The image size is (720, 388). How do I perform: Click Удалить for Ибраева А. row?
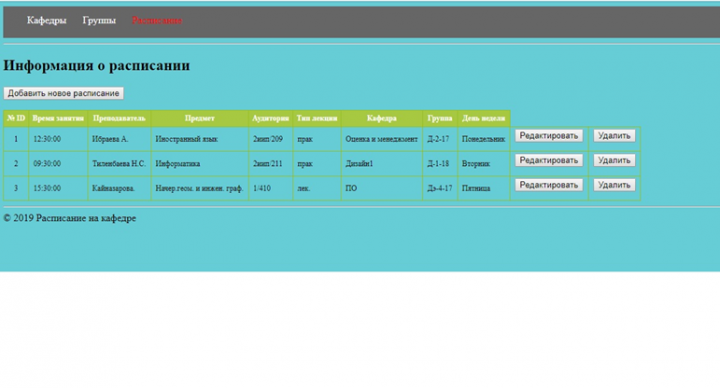point(614,136)
